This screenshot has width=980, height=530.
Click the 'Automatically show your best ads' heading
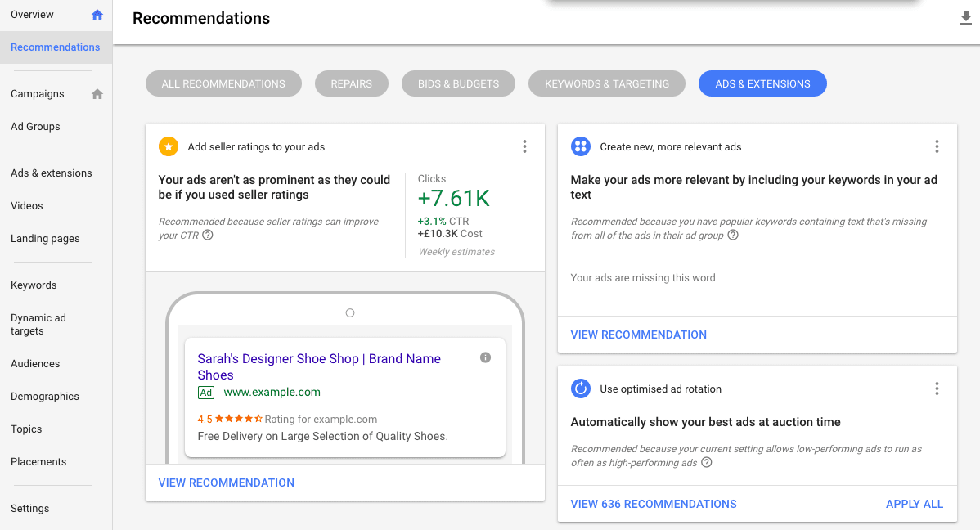pos(706,422)
